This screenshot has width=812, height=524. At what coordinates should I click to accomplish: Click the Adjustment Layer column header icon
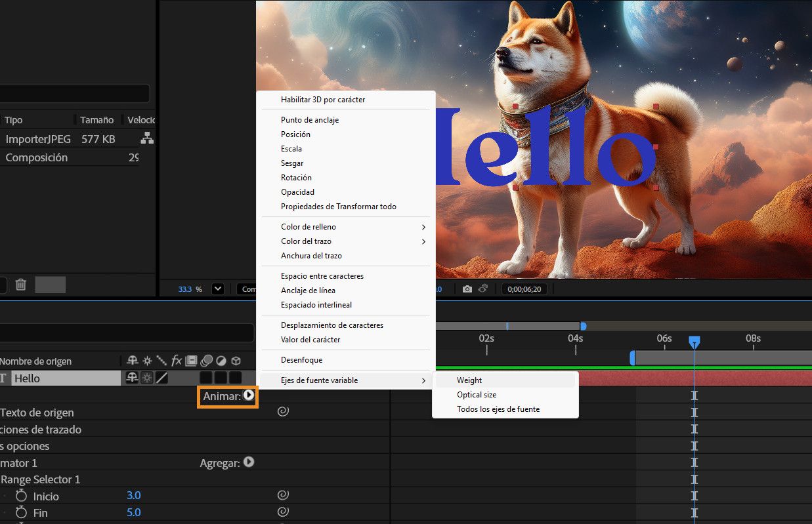click(x=221, y=361)
